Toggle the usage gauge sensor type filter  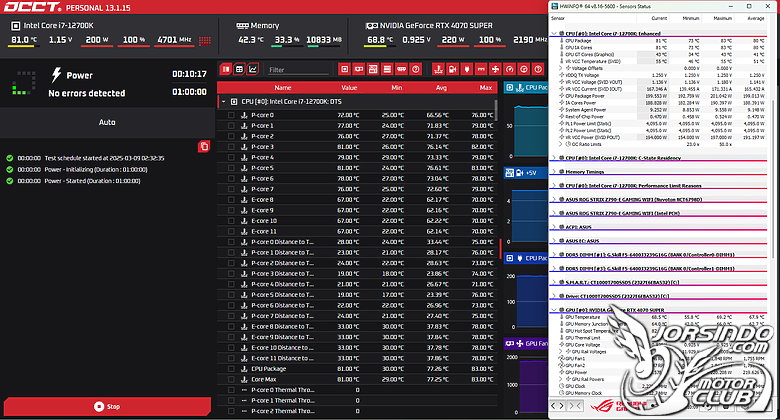tap(509, 69)
